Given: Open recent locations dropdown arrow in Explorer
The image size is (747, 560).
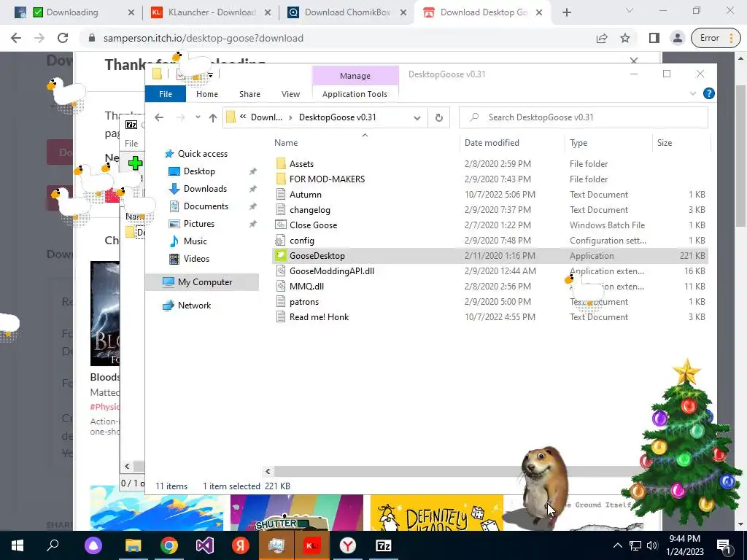Looking at the screenshot, I should 198,117.
